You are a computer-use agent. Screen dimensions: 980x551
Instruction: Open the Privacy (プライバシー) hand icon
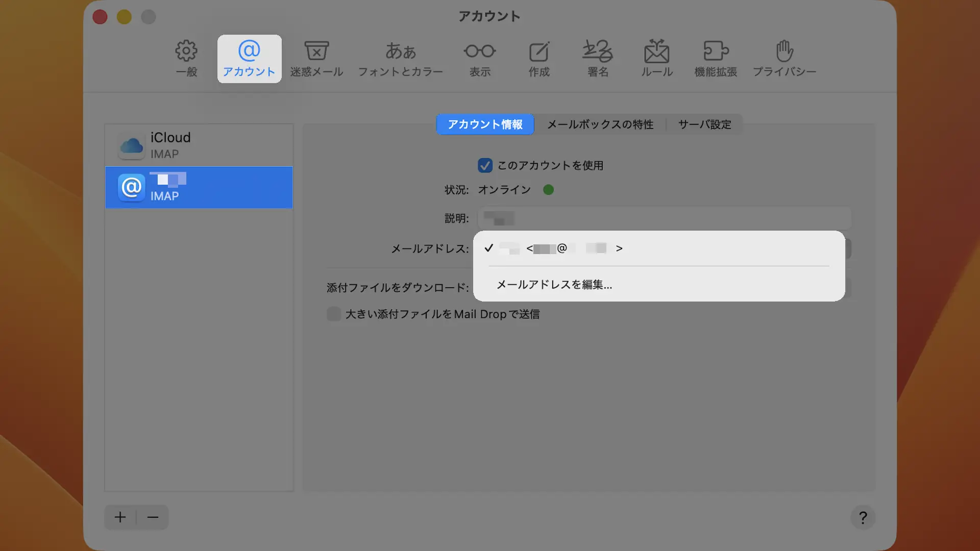coord(785,58)
